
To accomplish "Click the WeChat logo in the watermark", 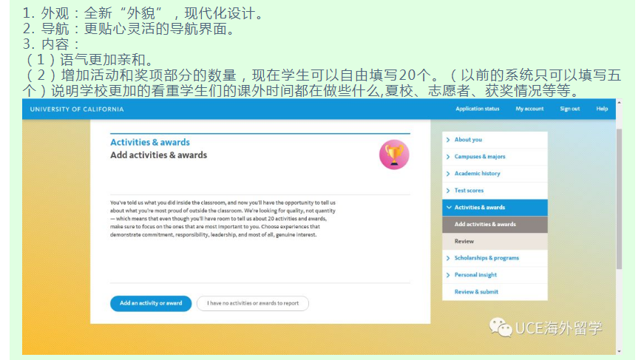I will 500,327.
